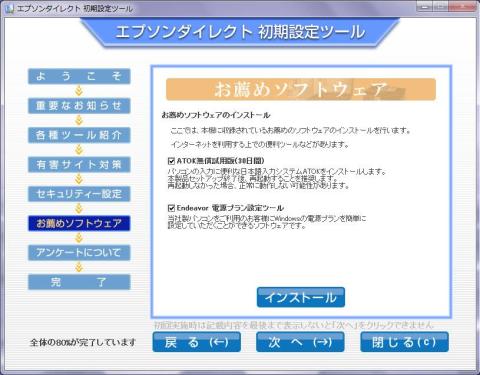The height and width of the screenshot is (375, 480).
Task: Toggle Endeavor 電源プラン設定ツール checkbox
Action: tap(171, 208)
